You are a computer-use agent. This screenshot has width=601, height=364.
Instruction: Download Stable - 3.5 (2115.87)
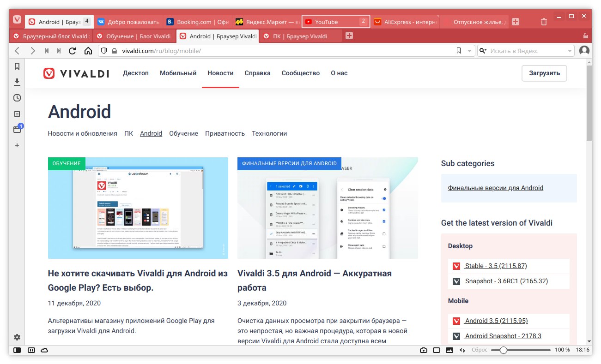coord(496,266)
